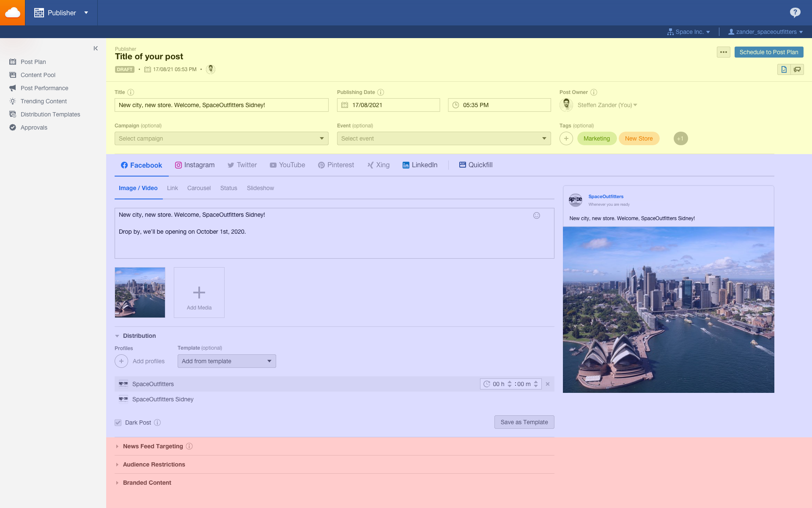Open the Publisher module dropdown
The height and width of the screenshot is (508, 812).
61,13
